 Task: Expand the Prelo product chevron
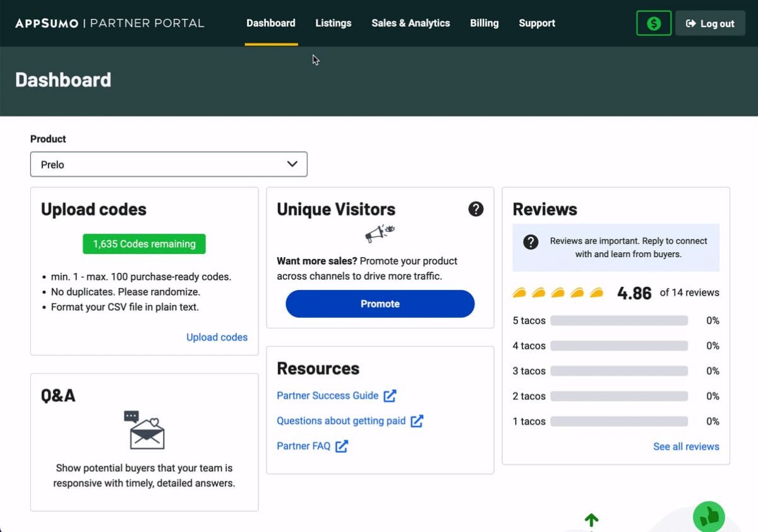[x=292, y=164]
